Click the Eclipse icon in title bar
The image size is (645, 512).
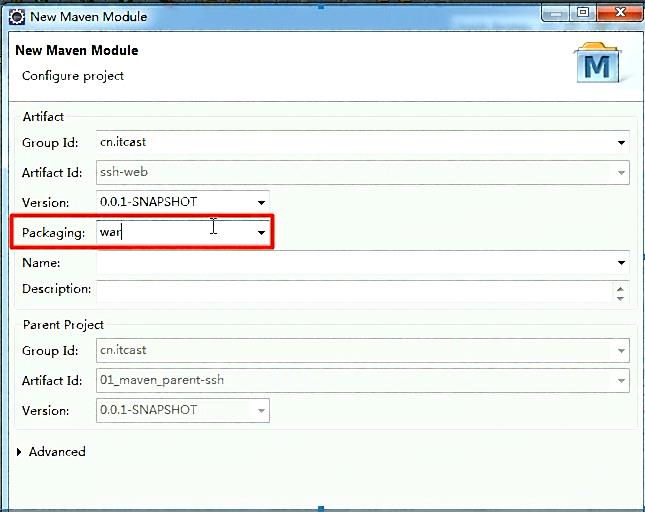point(16,17)
